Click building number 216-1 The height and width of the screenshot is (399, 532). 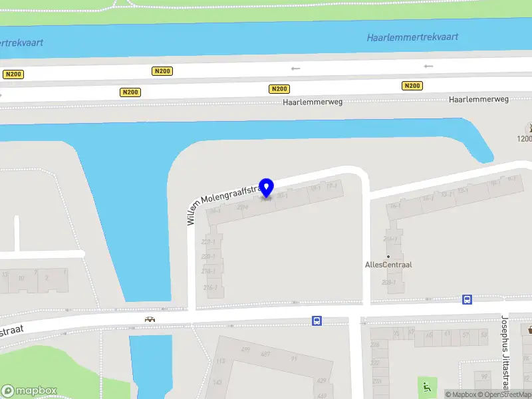(x=210, y=288)
